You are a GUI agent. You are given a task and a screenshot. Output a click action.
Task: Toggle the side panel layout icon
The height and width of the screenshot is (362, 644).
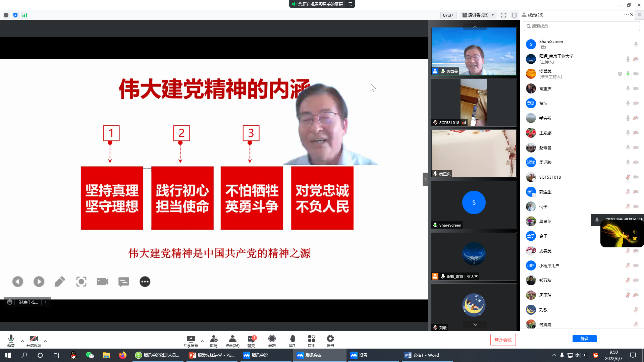[x=515, y=15]
